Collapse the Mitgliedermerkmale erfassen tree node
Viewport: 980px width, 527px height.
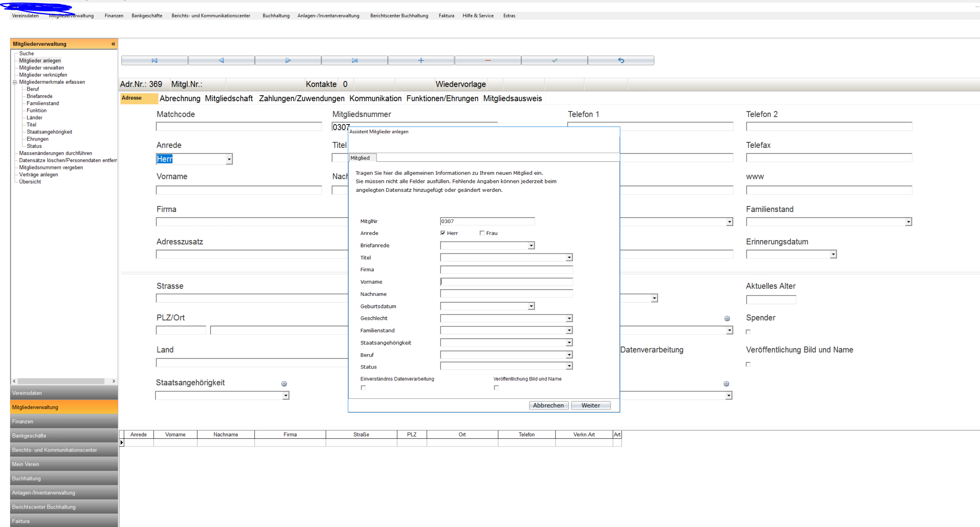pyautogui.click(x=15, y=82)
